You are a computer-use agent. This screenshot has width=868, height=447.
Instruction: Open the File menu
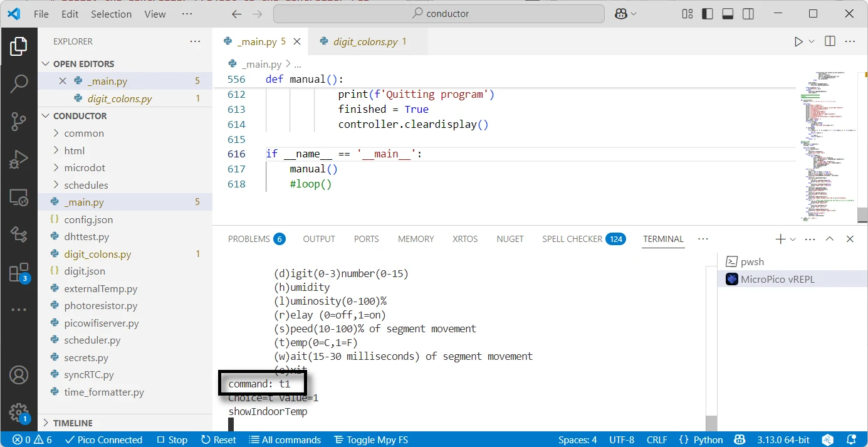(41, 14)
